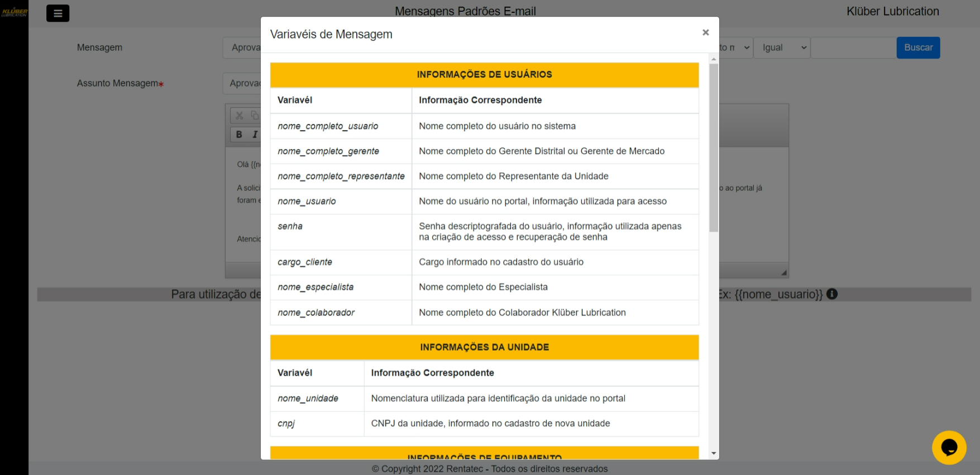Open the Igual comparison dropdown
Viewport: 980px width, 475px height.
tap(781, 48)
